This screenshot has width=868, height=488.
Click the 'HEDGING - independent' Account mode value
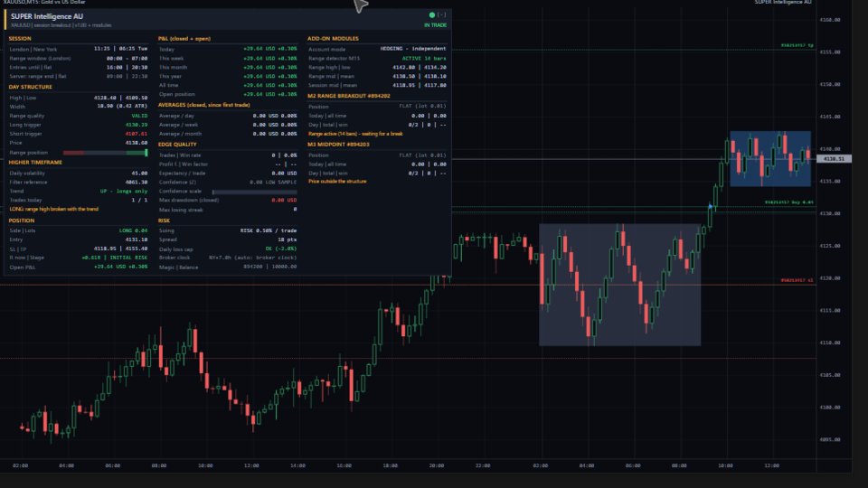(x=413, y=49)
